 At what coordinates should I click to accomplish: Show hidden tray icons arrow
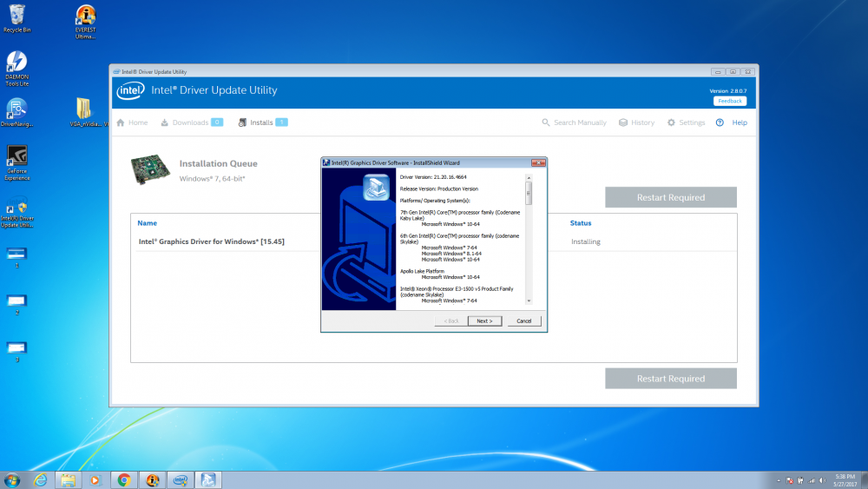779,480
